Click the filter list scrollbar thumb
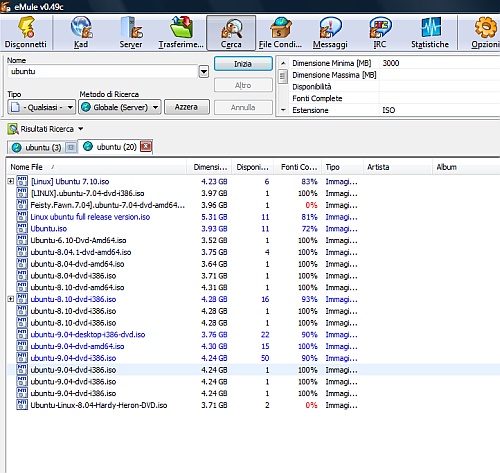500x473 pixels. coord(283,77)
